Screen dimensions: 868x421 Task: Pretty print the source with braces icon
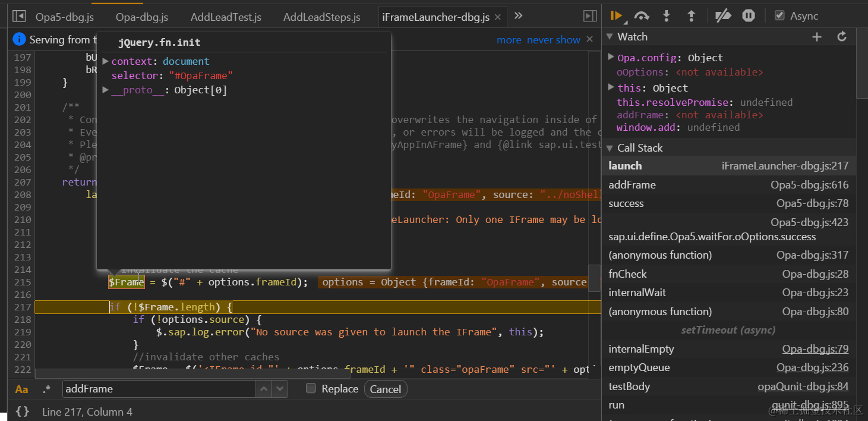22,411
